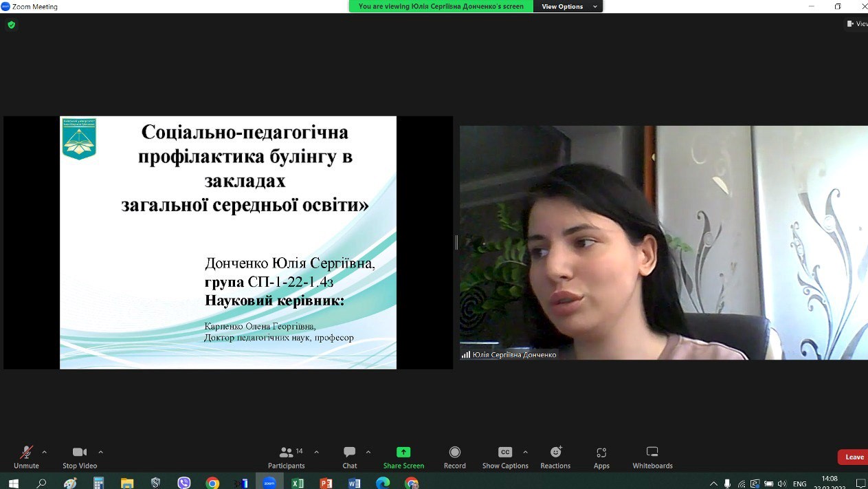This screenshot has width=868, height=489.
Task: Expand video options arrow beside Stop Video
Action: pos(100,452)
